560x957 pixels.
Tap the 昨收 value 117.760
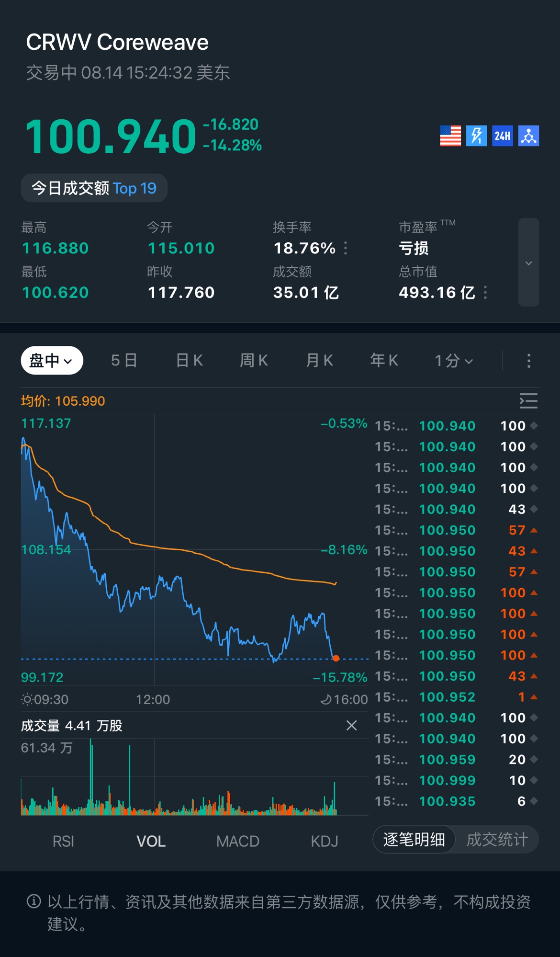coord(181,292)
